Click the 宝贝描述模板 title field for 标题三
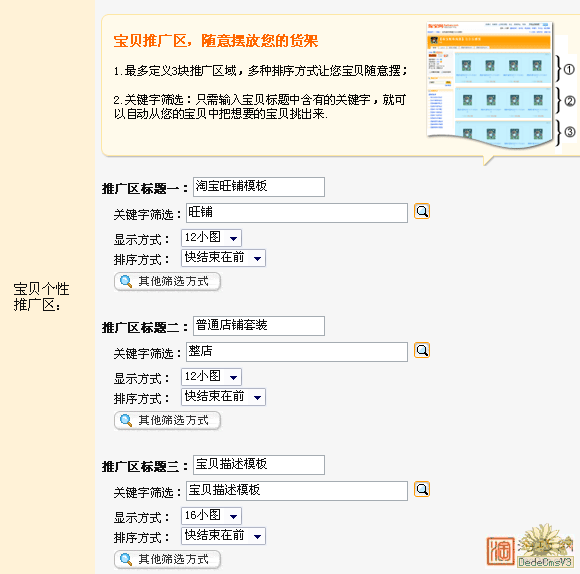580x574 pixels. click(x=259, y=465)
